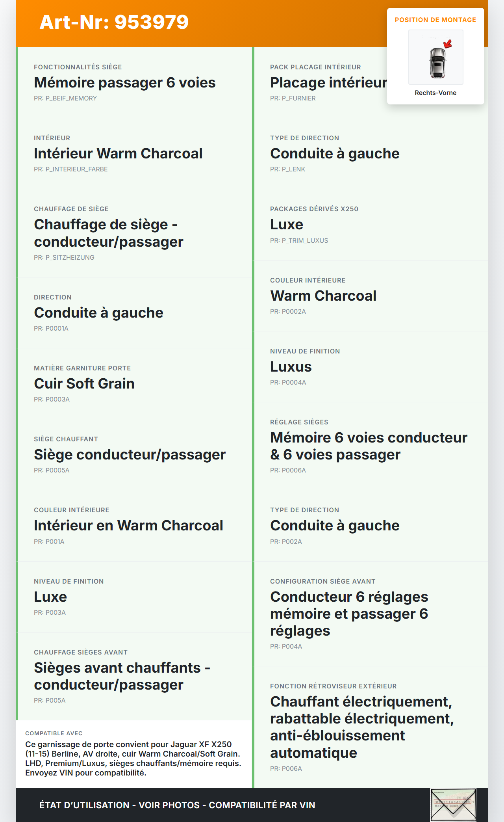
Task: Select the P_SITZHEIZUNG seat heating entry
Action: click(x=109, y=233)
